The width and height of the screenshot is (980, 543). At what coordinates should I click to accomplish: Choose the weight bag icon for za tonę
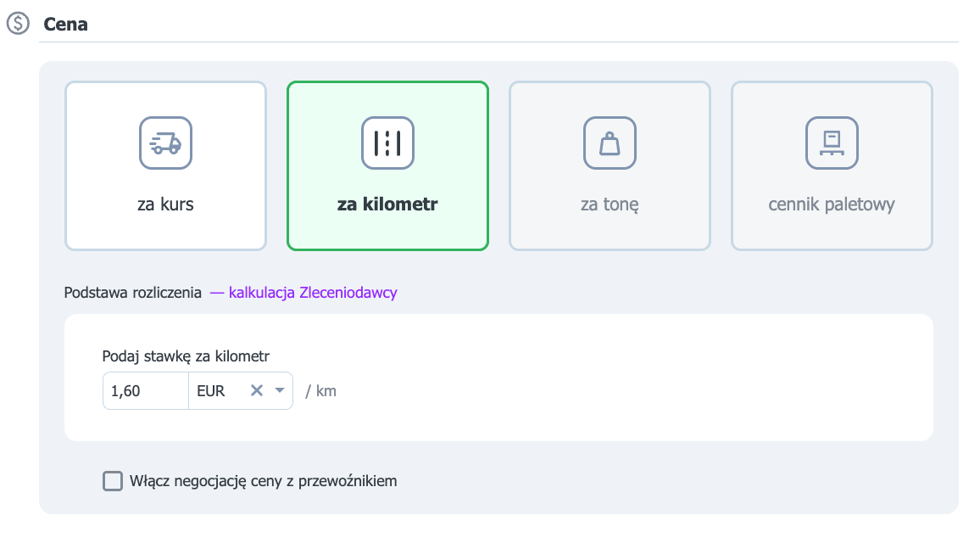[610, 143]
